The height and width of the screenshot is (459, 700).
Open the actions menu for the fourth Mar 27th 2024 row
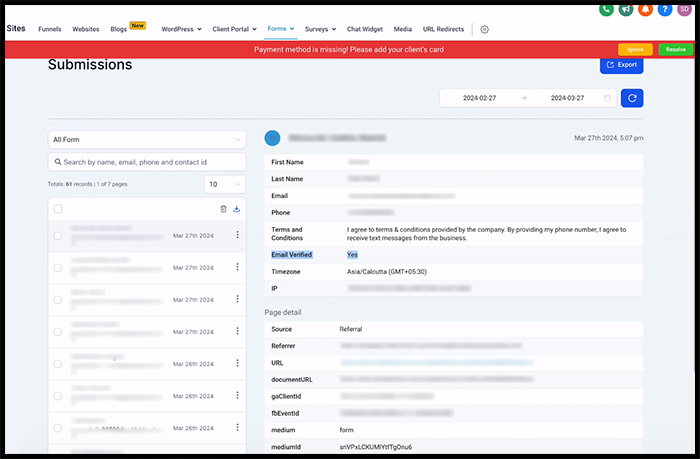pos(238,331)
